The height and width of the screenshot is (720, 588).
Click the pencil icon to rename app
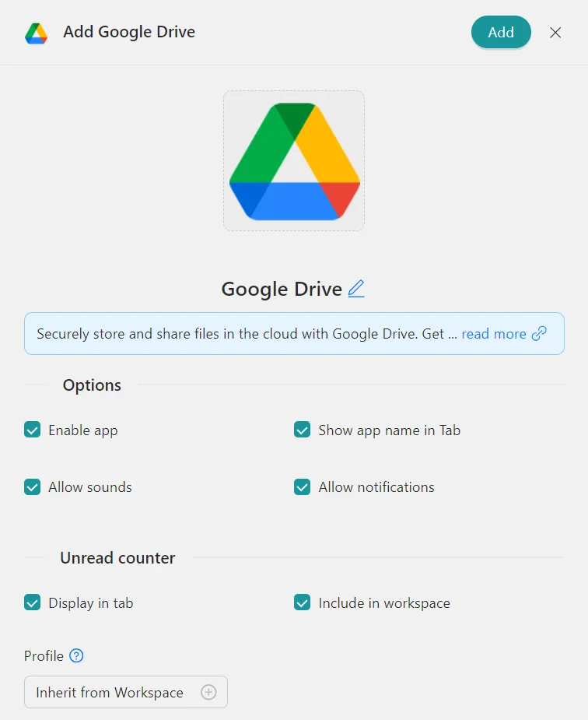tap(356, 289)
